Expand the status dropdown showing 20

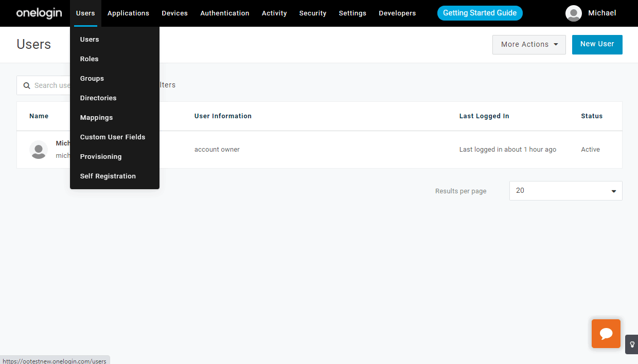click(565, 191)
